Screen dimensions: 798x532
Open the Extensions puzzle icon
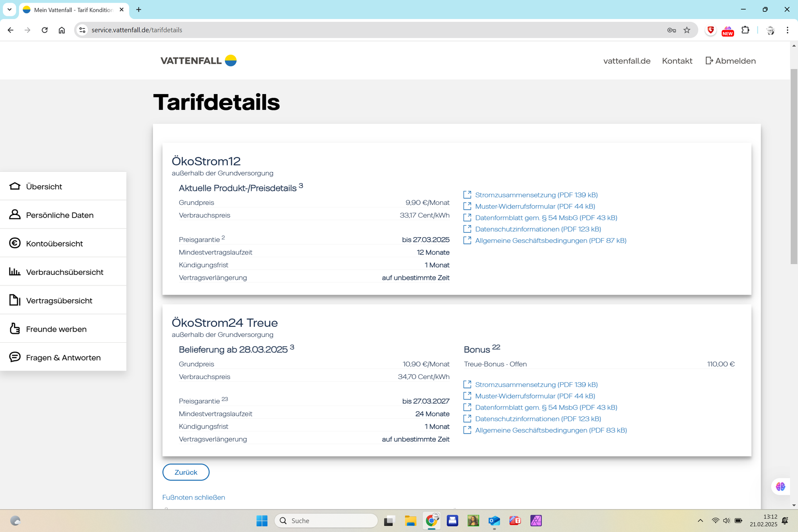(745, 30)
